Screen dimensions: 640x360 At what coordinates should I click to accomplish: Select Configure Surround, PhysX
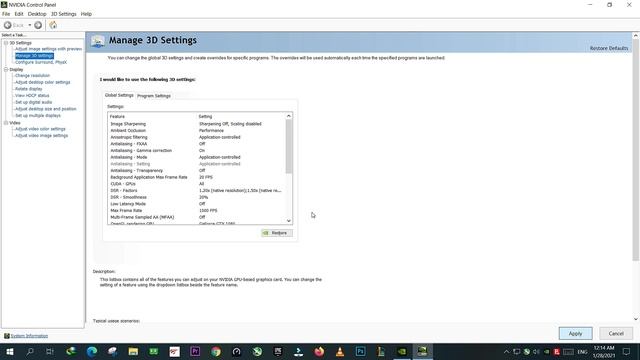click(x=41, y=62)
